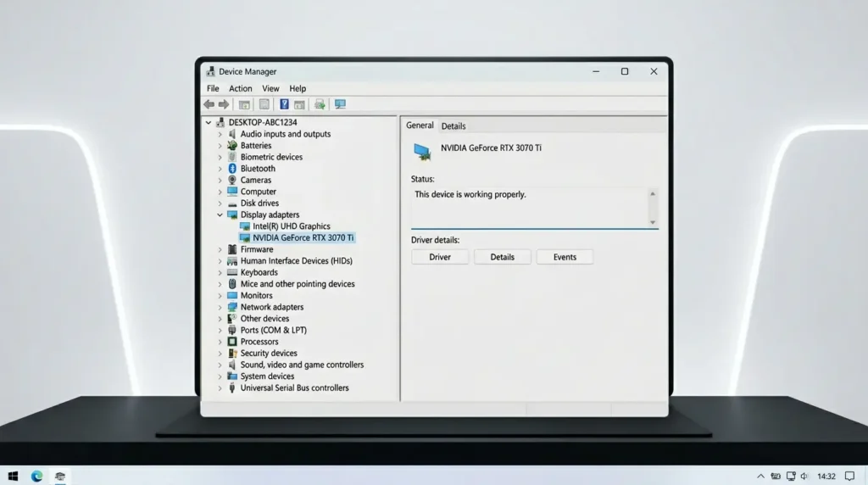Open the View menu
This screenshot has height=485, width=868.
270,88
